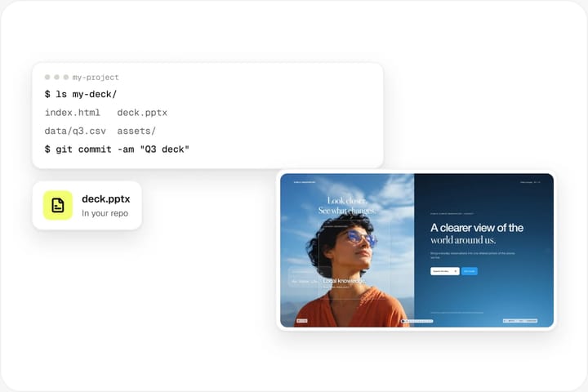Select index.html in the terminal listing

(x=73, y=113)
